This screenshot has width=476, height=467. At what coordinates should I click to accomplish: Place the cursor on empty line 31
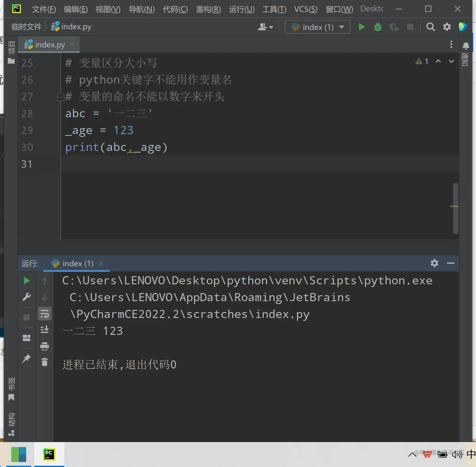(259, 164)
